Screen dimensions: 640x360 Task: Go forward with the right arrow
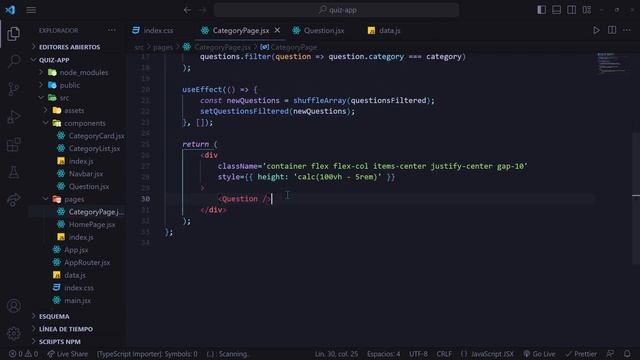pyautogui.click(x=202, y=10)
